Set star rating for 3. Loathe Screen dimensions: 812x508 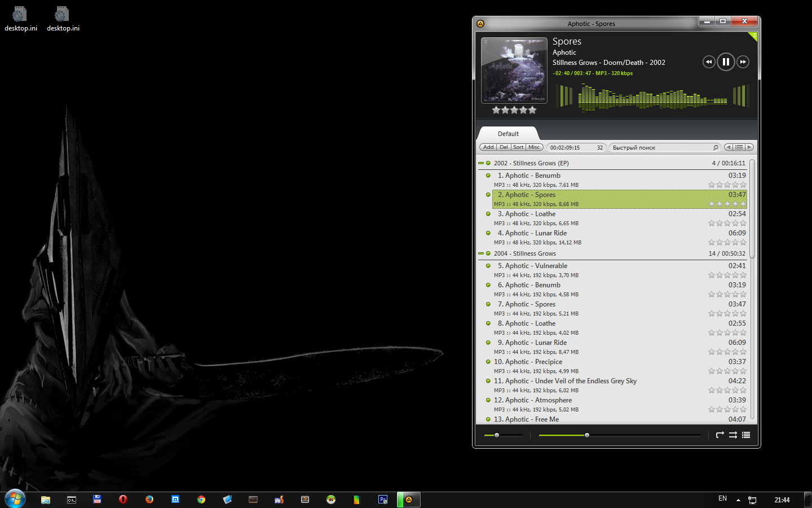point(727,224)
